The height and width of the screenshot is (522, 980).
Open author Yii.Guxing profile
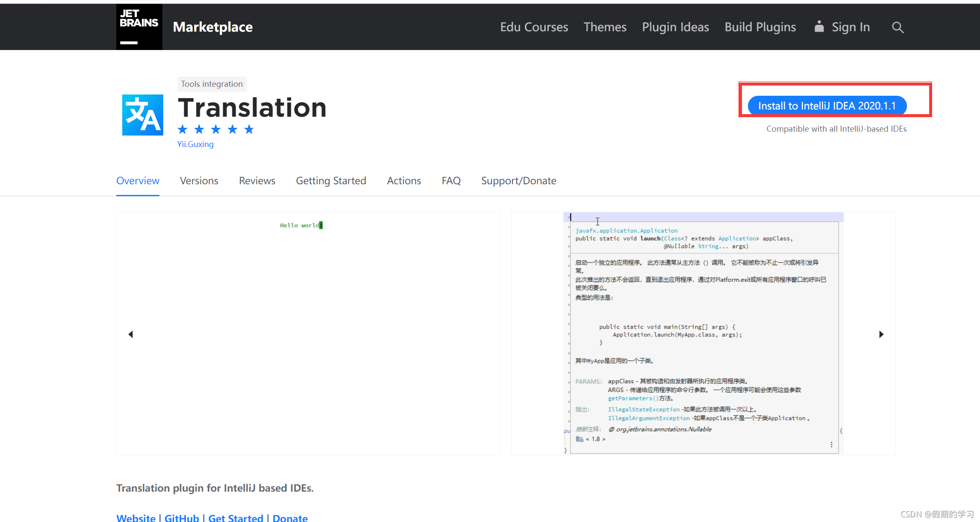point(195,144)
